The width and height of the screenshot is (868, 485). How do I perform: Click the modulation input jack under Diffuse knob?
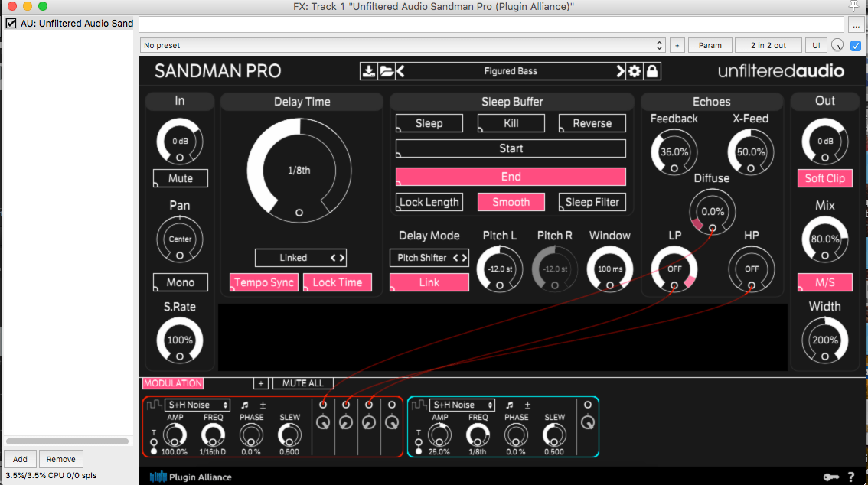[713, 228]
